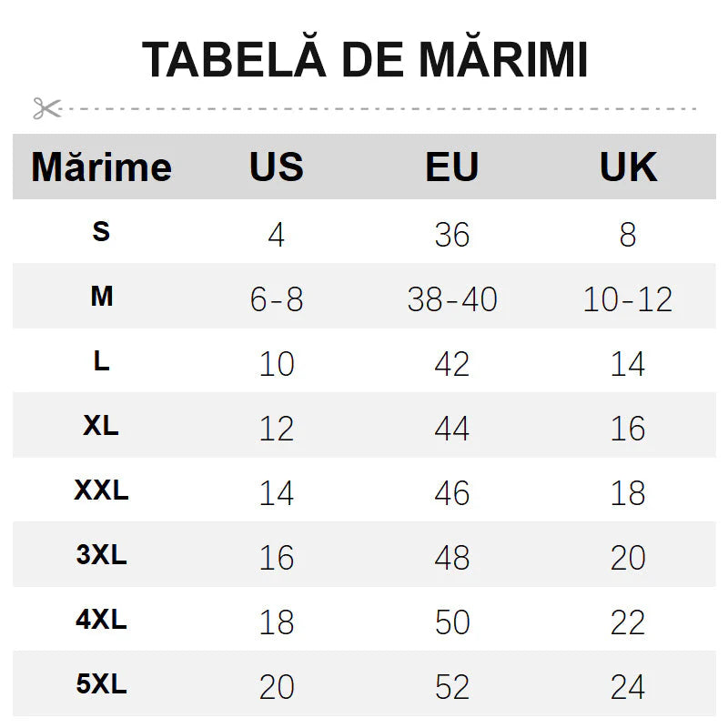Screen dimensions: 728x728
Task: Select the US column header
Action: (x=277, y=167)
